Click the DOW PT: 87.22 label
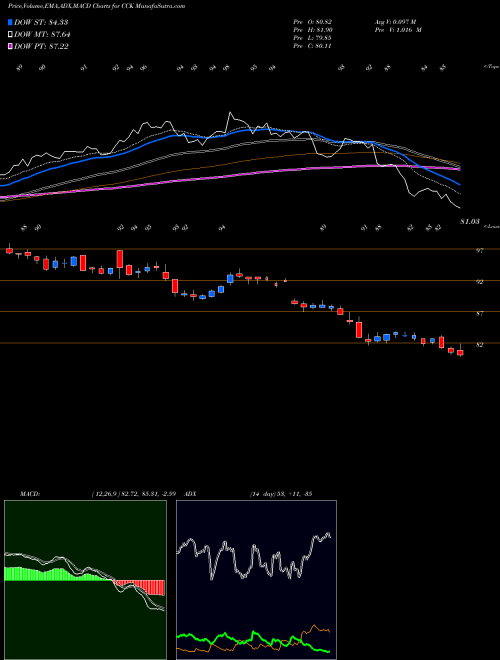 41,46
